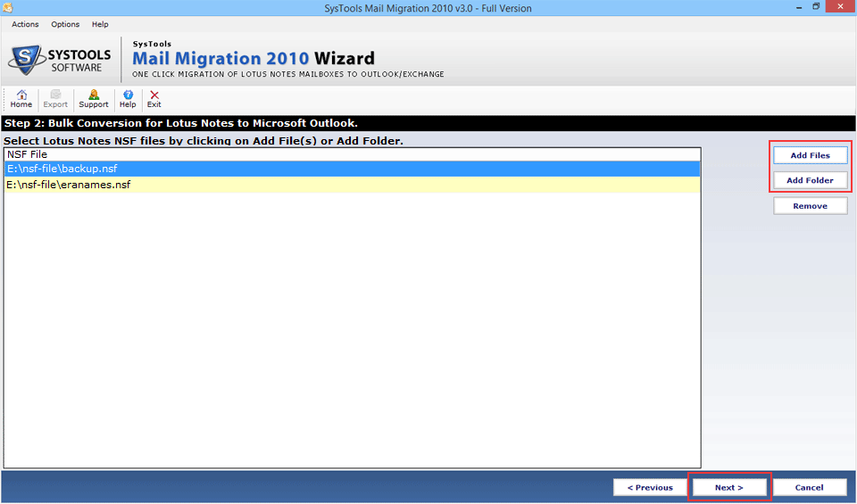Click the NSF File column header
This screenshot has height=504, width=857.
click(352, 154)
